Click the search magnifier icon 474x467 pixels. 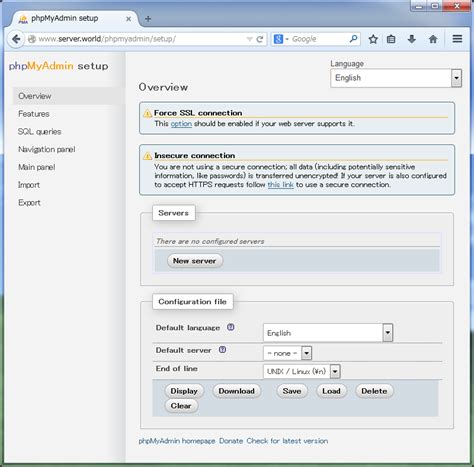353,39
